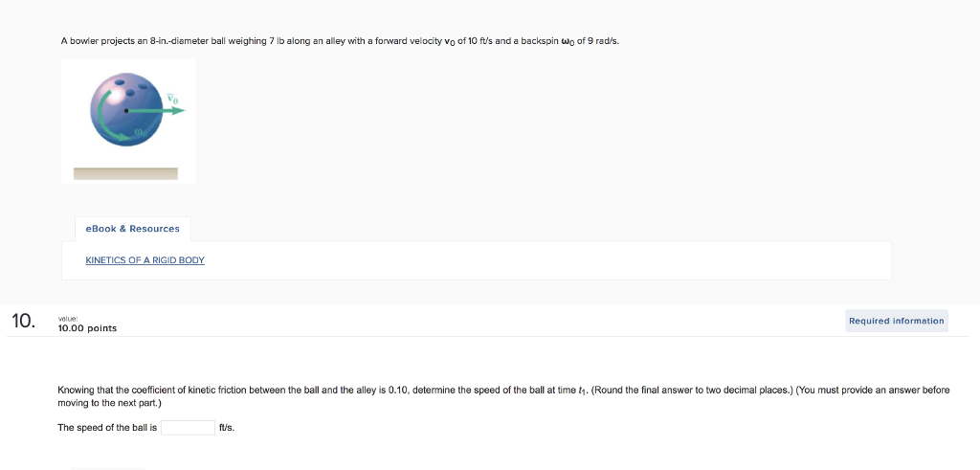Focus the ball speed answer input field

click(189, 428)
